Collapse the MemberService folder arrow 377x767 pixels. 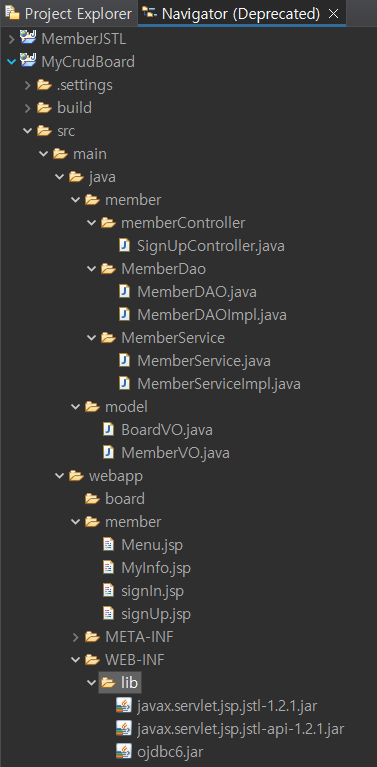pos(91,338)
